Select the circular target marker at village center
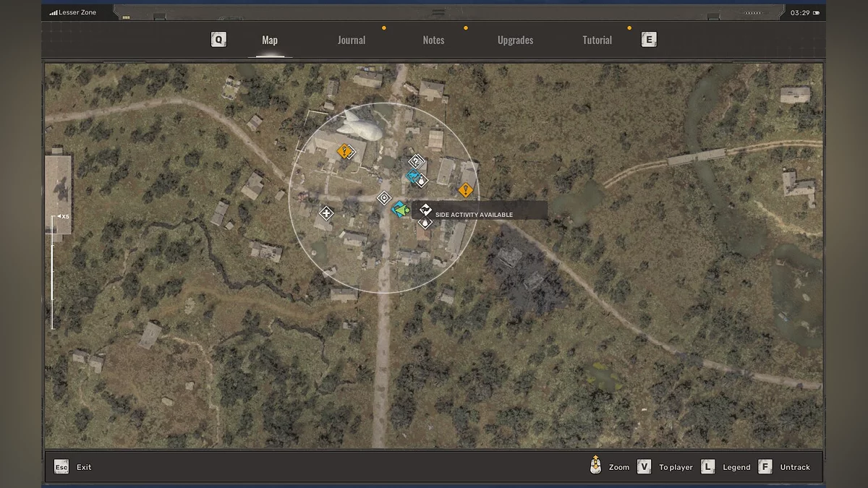The width and height of the screenshot is (868, 488). [384, 197]
